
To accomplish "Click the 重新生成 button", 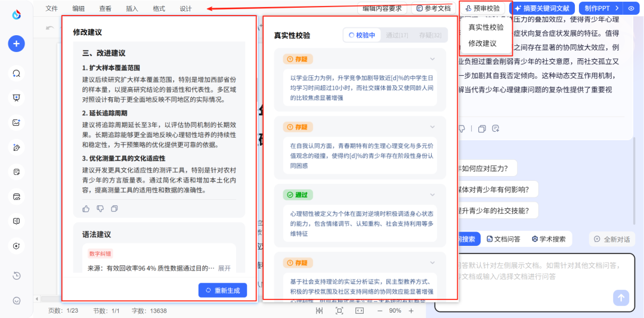I will pyautogui.click(x=222, y=290).
